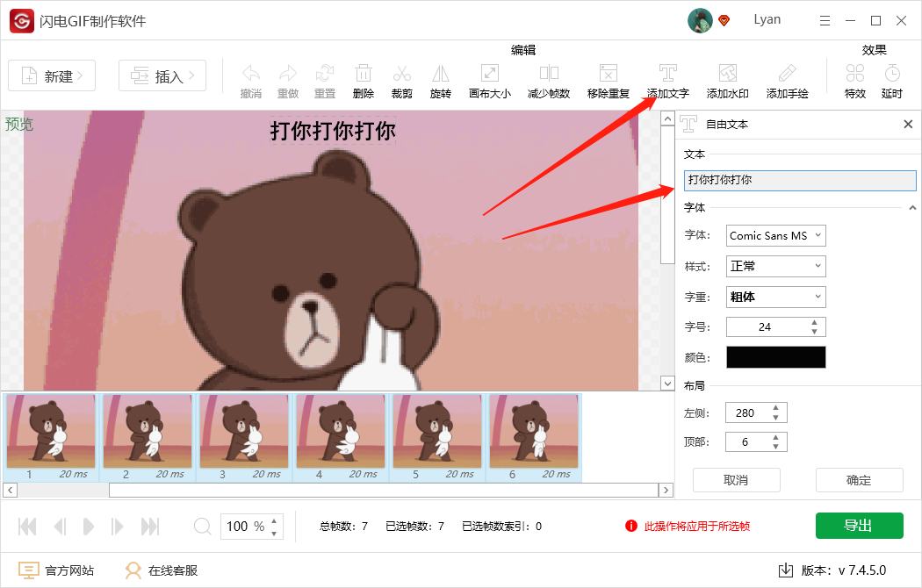Click the Reset (重置) icon
This screenshot has height=588, width=922.
click(325, 74)
